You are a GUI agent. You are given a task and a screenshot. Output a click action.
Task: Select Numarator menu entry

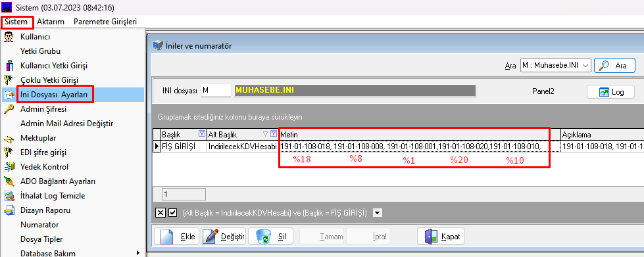click(x=39, y=225)
